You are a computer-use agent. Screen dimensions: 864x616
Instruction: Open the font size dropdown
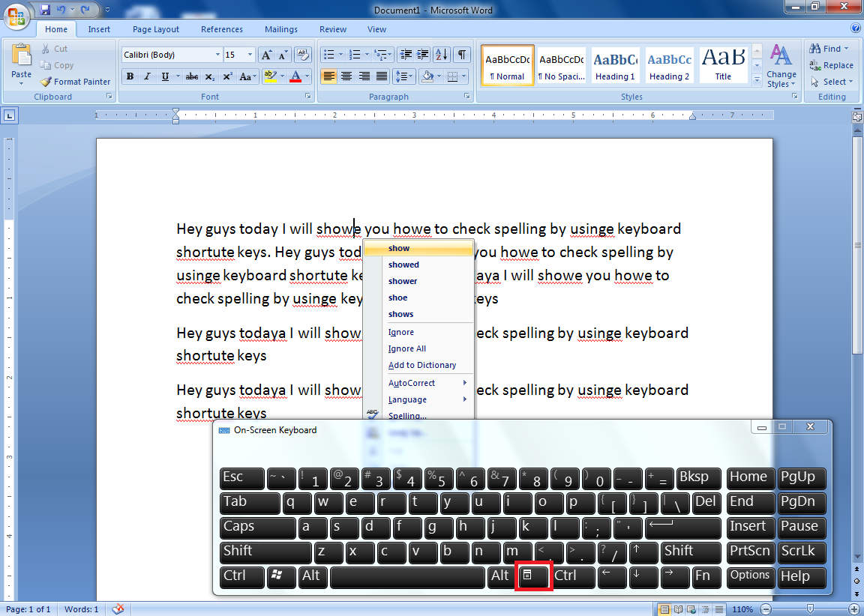pos(249,54)
